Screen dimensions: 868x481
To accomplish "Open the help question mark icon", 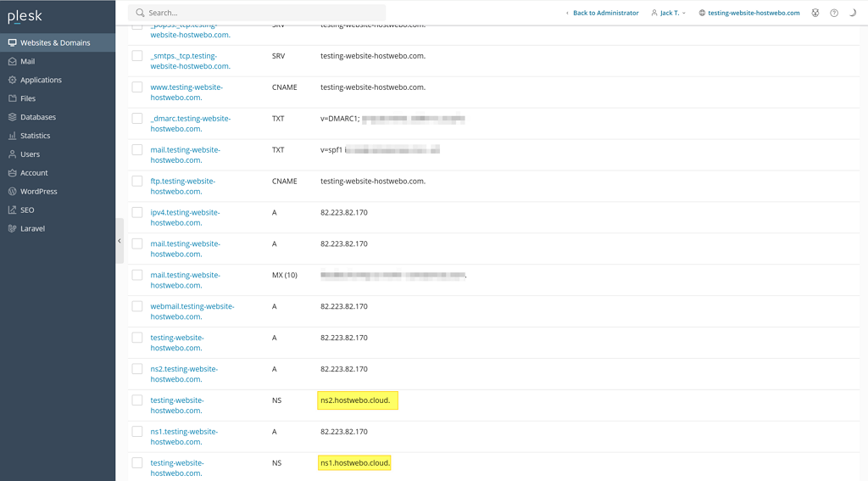I will (834, 13).
